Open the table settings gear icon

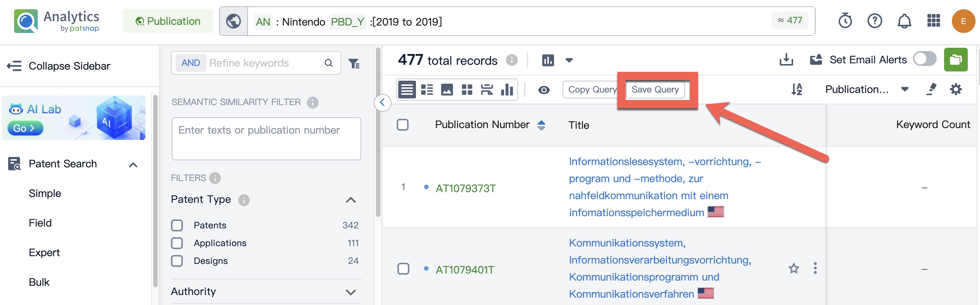click(955, 89)
